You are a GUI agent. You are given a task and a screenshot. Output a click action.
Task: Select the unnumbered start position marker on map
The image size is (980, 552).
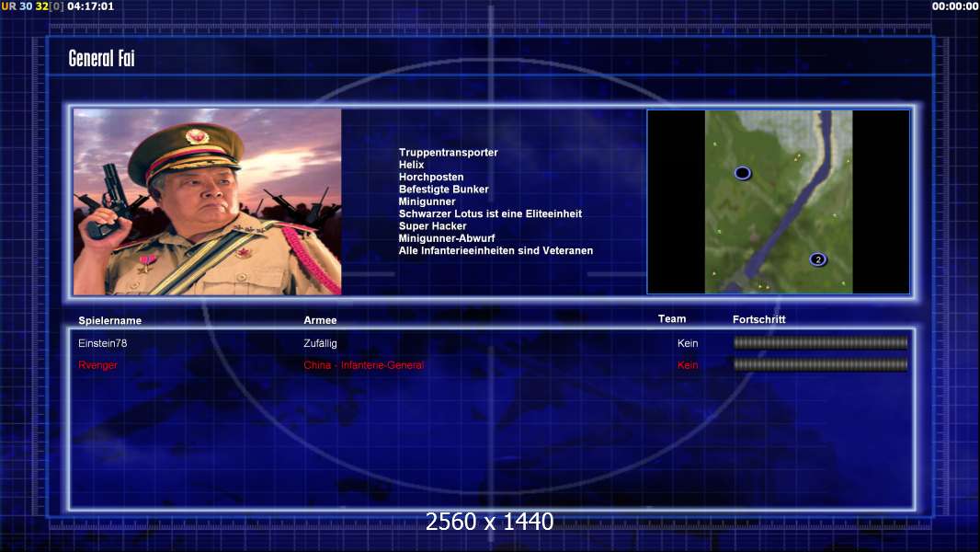click(742, 173)
